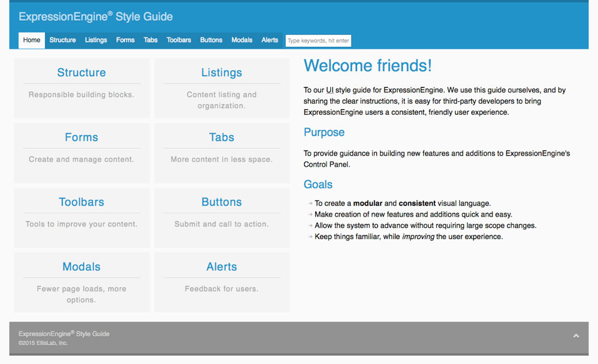Click the 'Welcome friends!' heading

[368, 66]
